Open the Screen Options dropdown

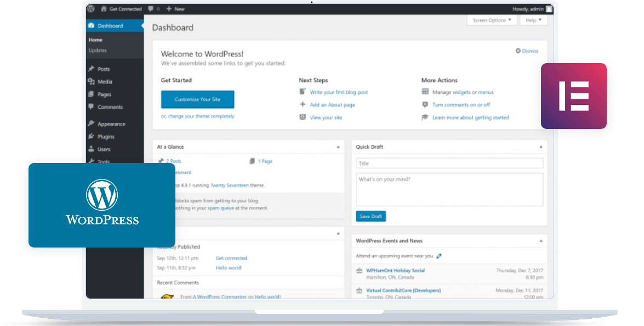(x=492, y=20)
